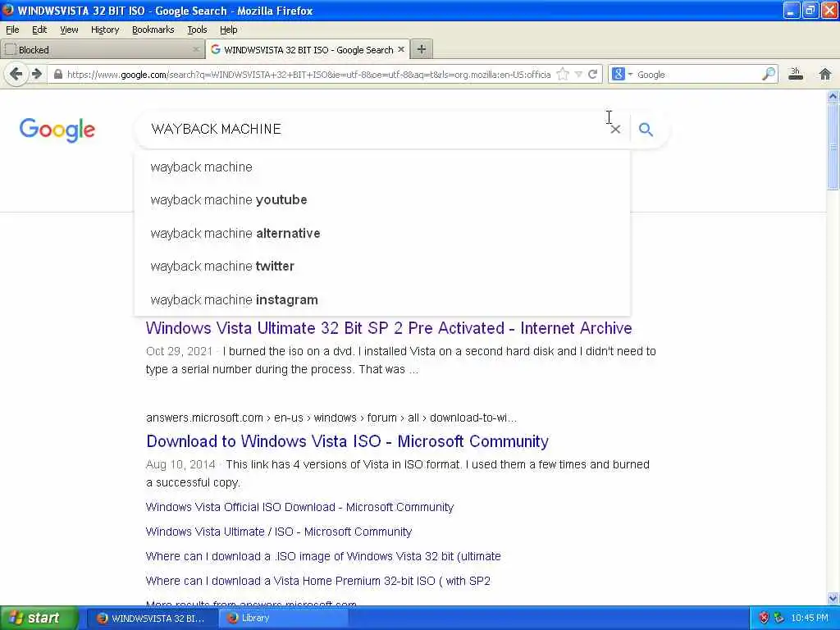This screenshot has height=630, width=840.
Task: Open the Bookmarks menu
Action: 153,30
